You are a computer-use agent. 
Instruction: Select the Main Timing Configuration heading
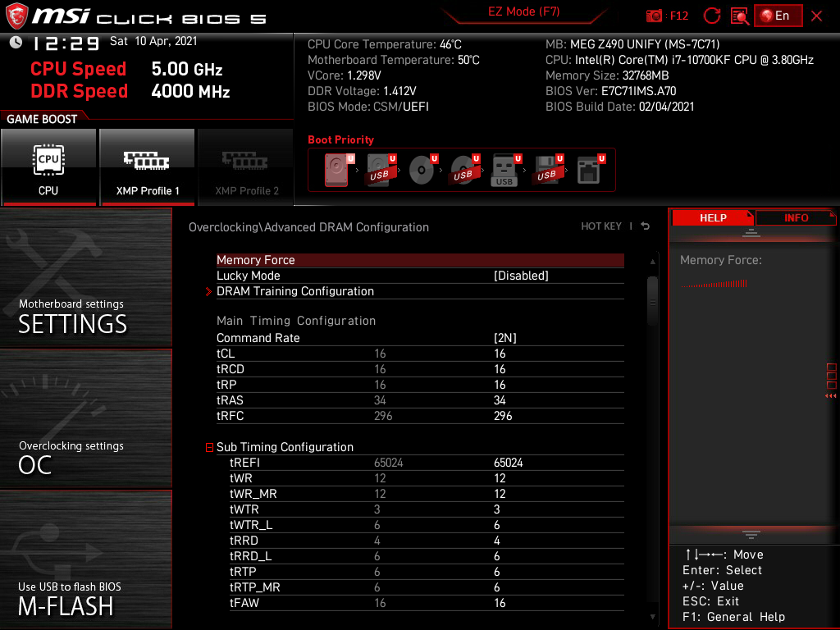[x=295, y=321]
